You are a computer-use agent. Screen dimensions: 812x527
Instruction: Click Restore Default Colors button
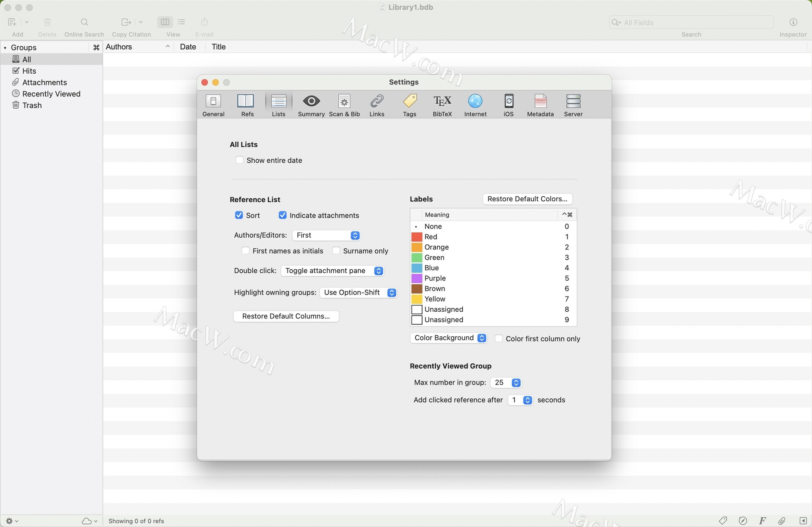[x=527, y=199]
